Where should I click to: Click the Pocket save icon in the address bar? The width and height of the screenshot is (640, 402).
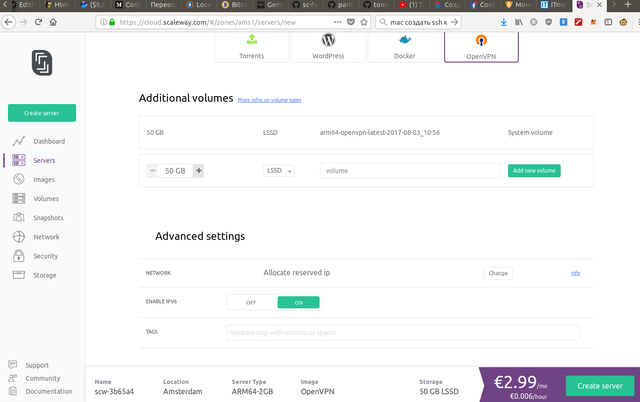351,22
